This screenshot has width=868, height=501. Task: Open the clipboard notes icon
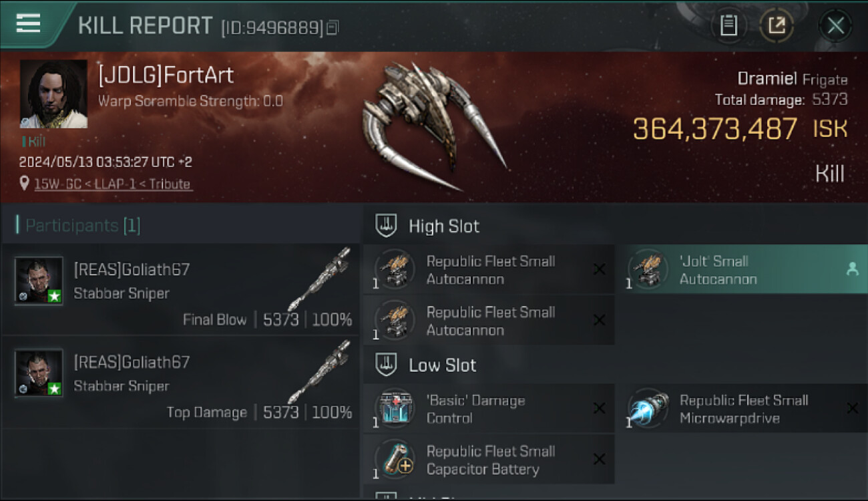(x=728, y=26)
